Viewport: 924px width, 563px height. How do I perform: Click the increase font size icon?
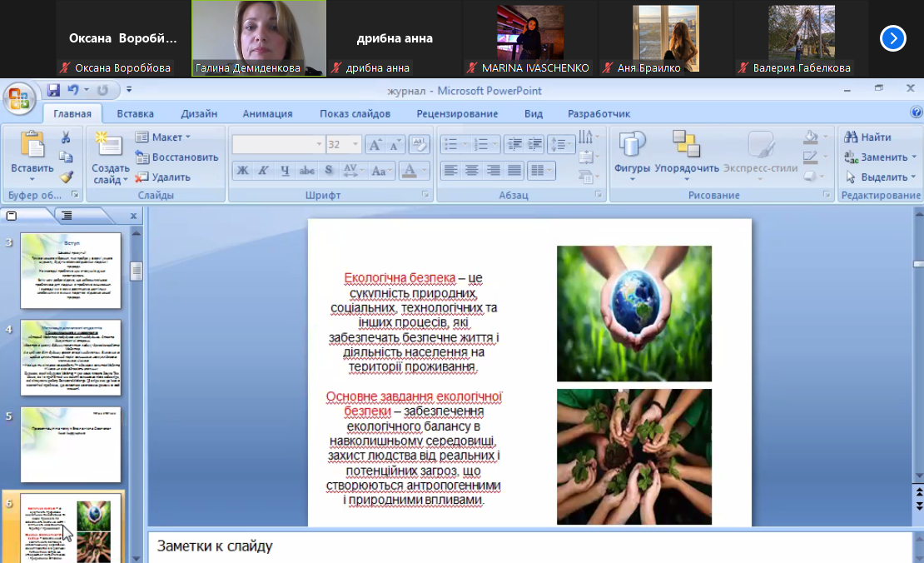[375, 144]
